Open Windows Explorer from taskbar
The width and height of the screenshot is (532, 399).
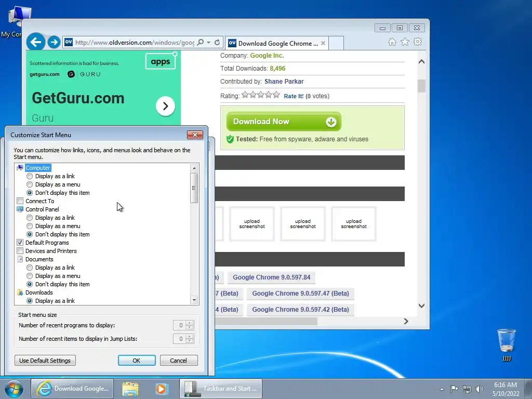130,389
